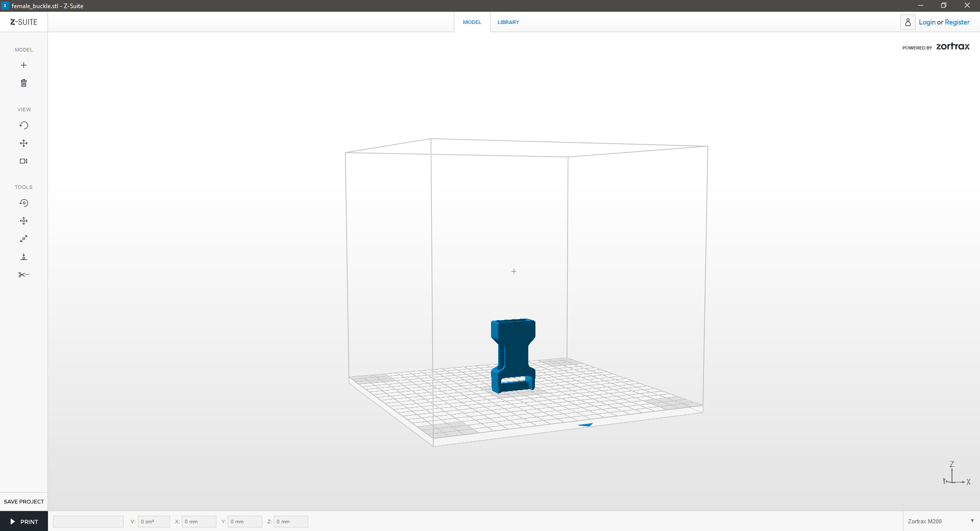Click the add model plus icon

point(23,65)
